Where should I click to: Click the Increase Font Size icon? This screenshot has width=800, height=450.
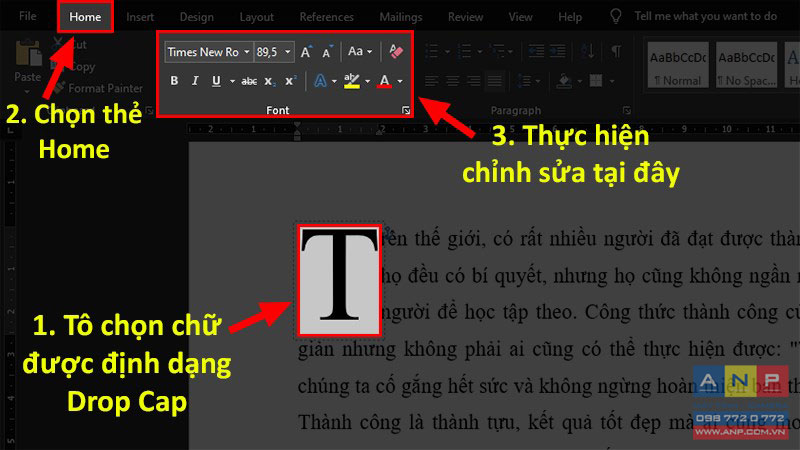tap(306, 52)
